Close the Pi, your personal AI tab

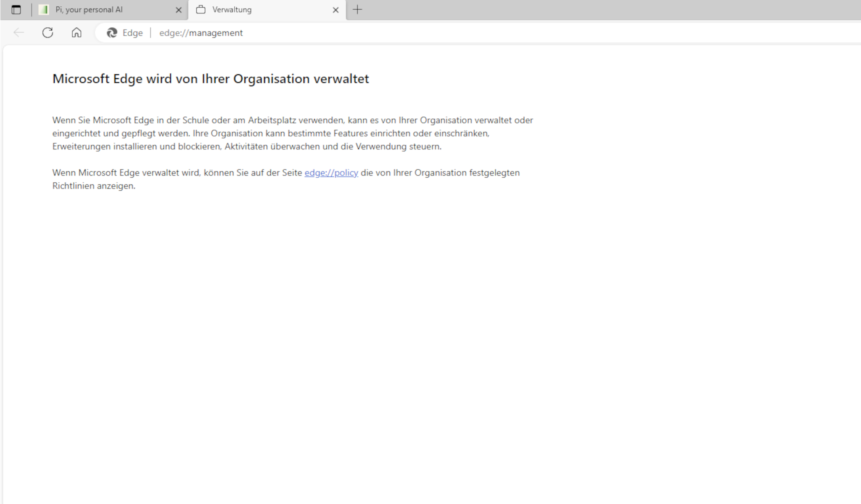tap(178, 10)
